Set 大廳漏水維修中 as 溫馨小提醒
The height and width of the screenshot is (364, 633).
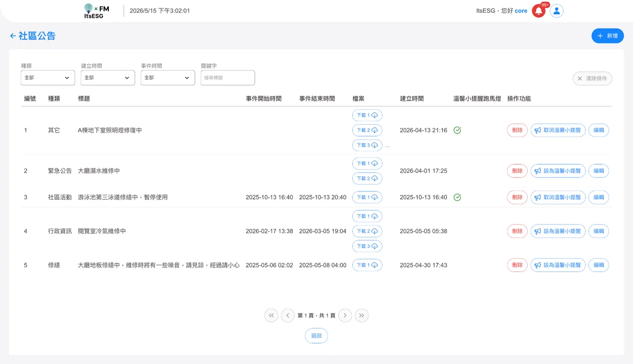(x=558, y=171)
